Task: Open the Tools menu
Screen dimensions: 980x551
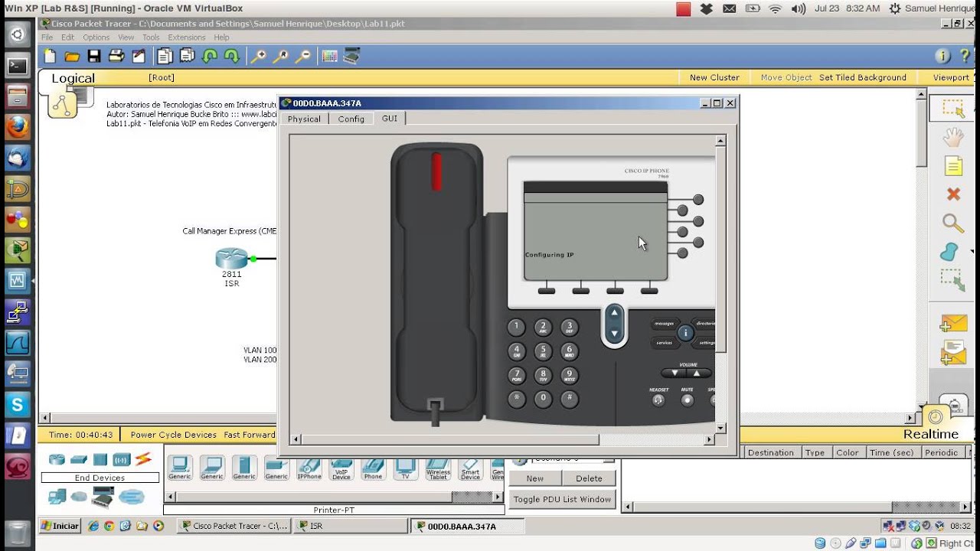Action: click(151, 37)
